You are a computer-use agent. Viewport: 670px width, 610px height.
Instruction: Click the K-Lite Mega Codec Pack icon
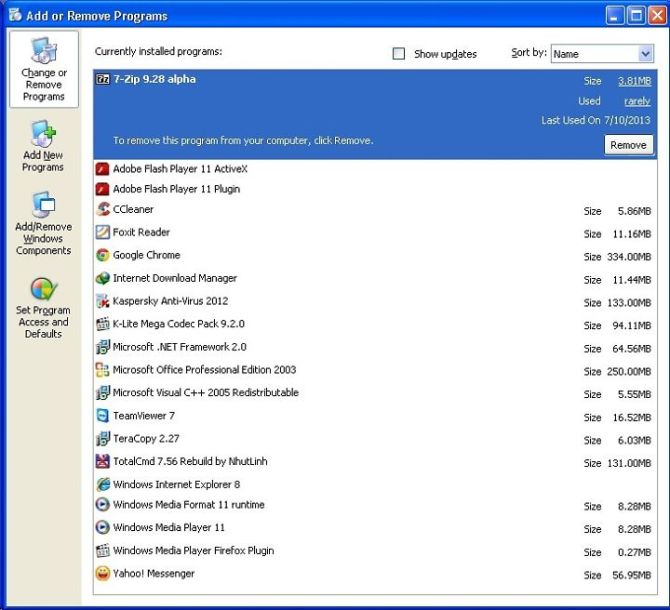click(103, 324)
